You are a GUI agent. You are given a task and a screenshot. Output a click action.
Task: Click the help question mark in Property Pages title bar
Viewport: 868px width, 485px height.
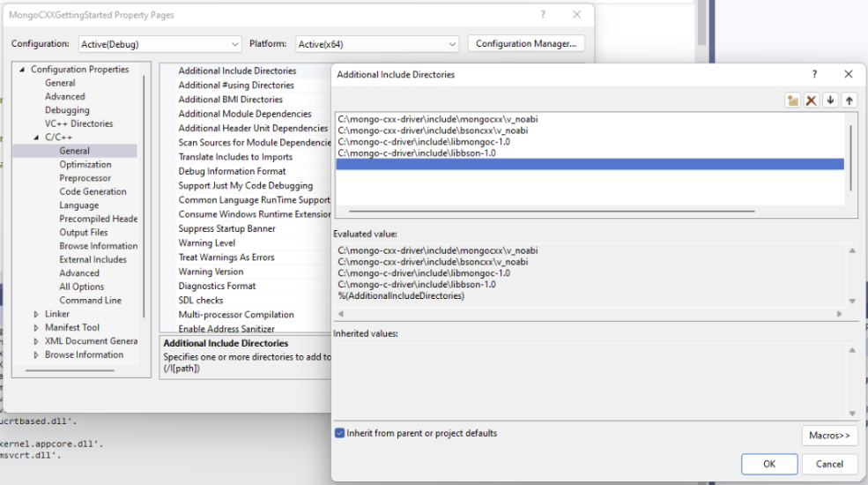pos(543,15)
